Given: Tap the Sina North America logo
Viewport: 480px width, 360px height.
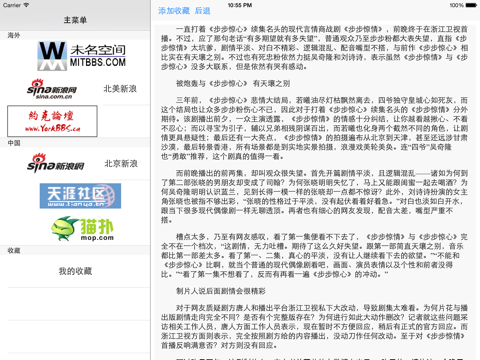Looking at the screenshot, I should (52, 89).
